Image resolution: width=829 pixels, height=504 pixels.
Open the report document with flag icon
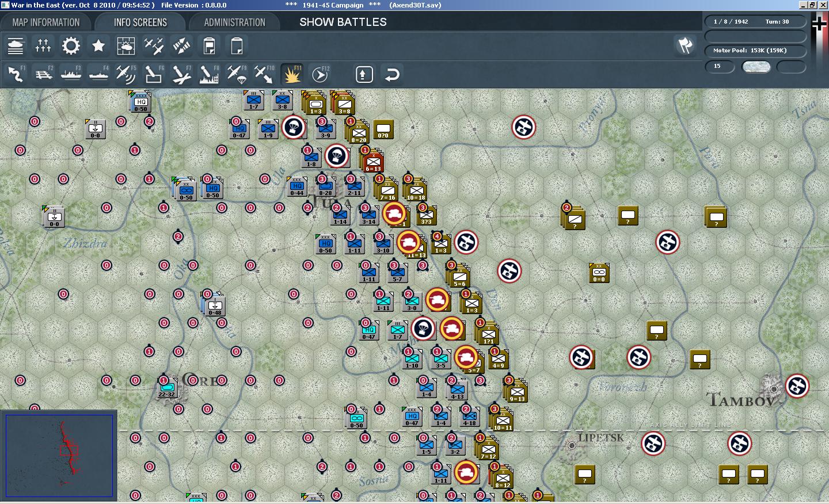coord(209,45)
